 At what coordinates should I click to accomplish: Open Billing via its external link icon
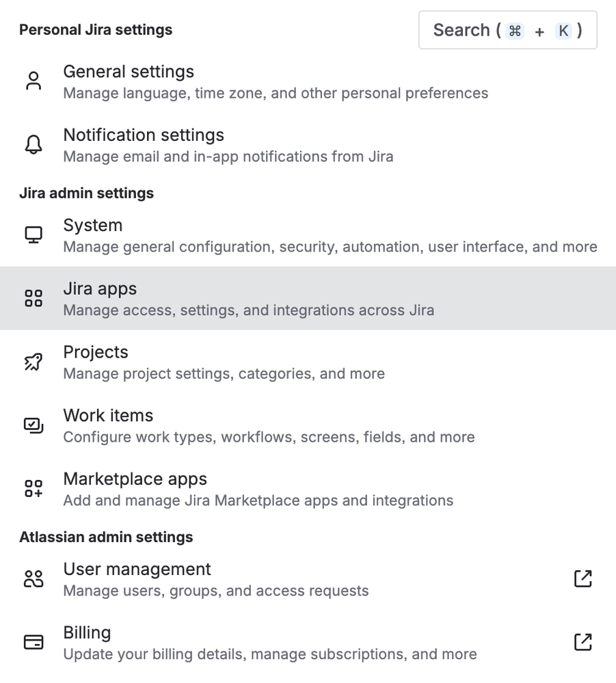[x=582, y=641]
